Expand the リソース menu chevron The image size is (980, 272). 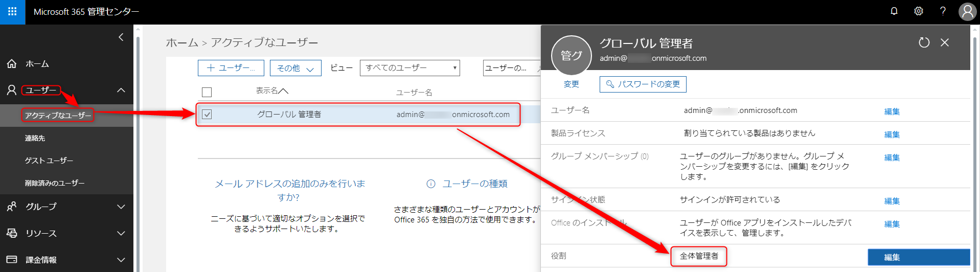click(x=121, y=234)
